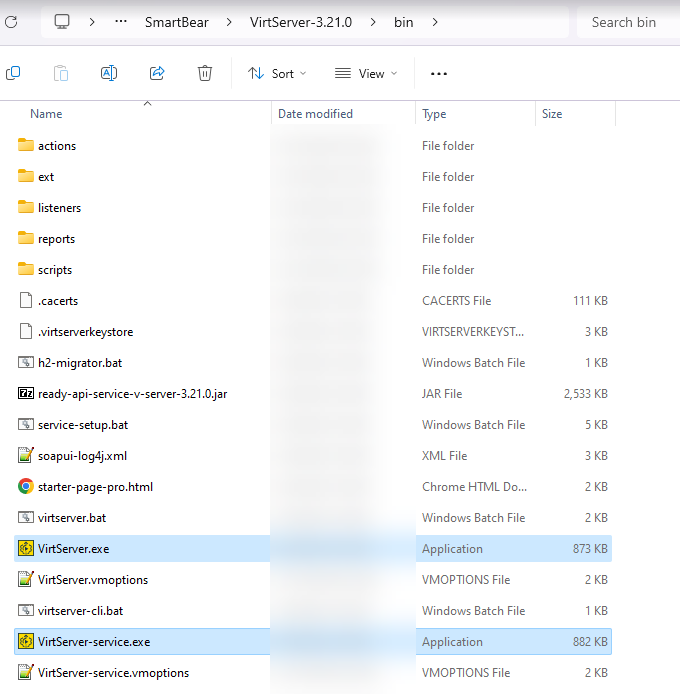Sort by Date modified column header

(315, 114)
